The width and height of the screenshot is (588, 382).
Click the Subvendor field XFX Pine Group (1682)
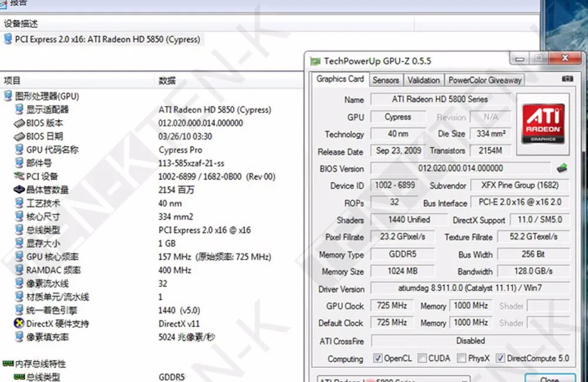coord(520,185)
